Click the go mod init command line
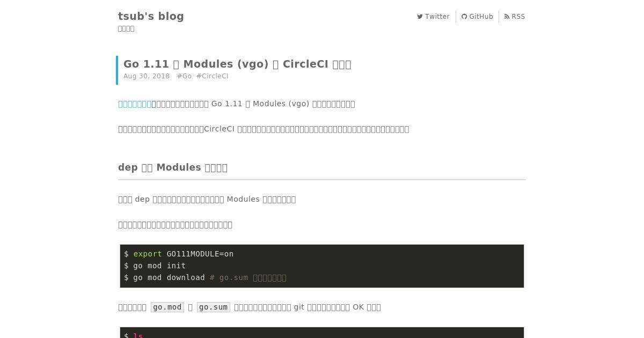 pos(155,266)
